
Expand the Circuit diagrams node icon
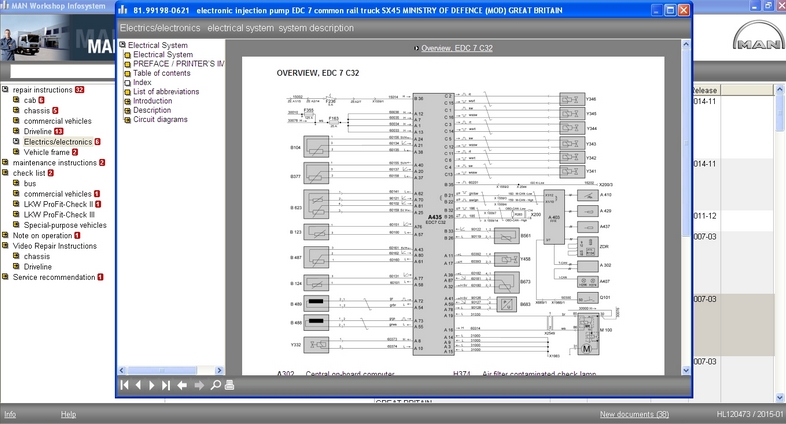127,120
